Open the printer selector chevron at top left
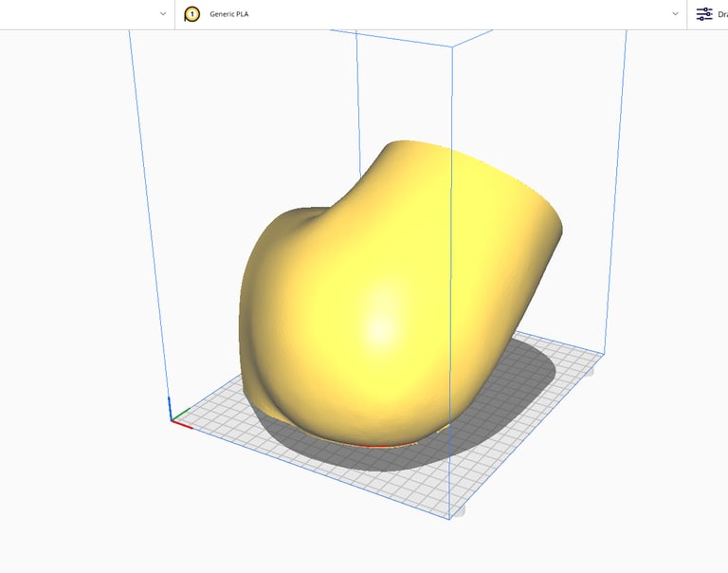Screen dimensions: 728x573 pyautogui.click(x=163, y=14)
